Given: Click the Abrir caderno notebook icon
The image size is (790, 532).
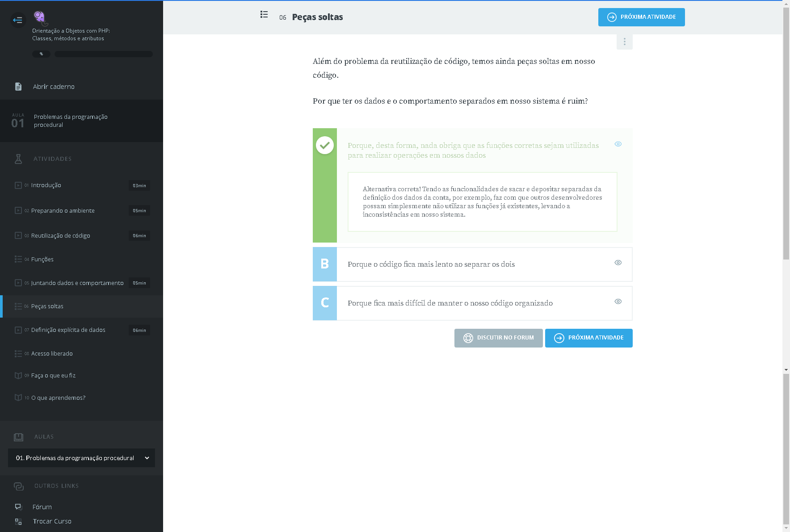Looking at the screenshot, I should click(x=18, y=87).
